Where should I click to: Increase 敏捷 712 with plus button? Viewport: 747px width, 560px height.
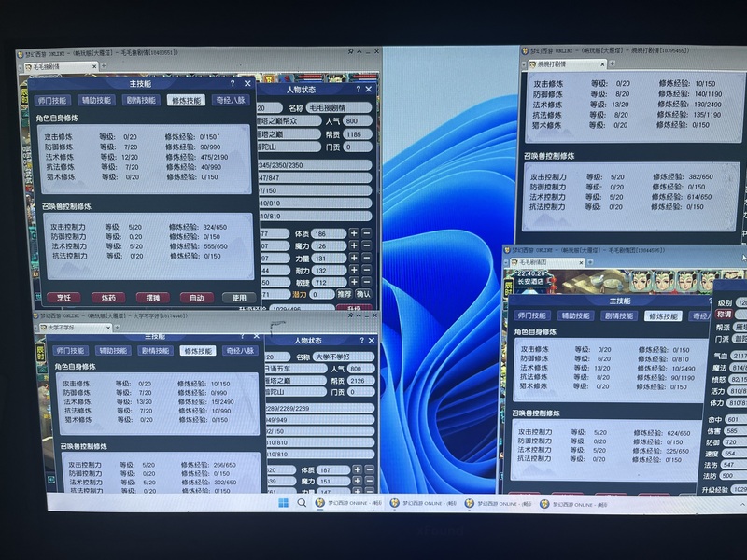click(x=354, y=282)
